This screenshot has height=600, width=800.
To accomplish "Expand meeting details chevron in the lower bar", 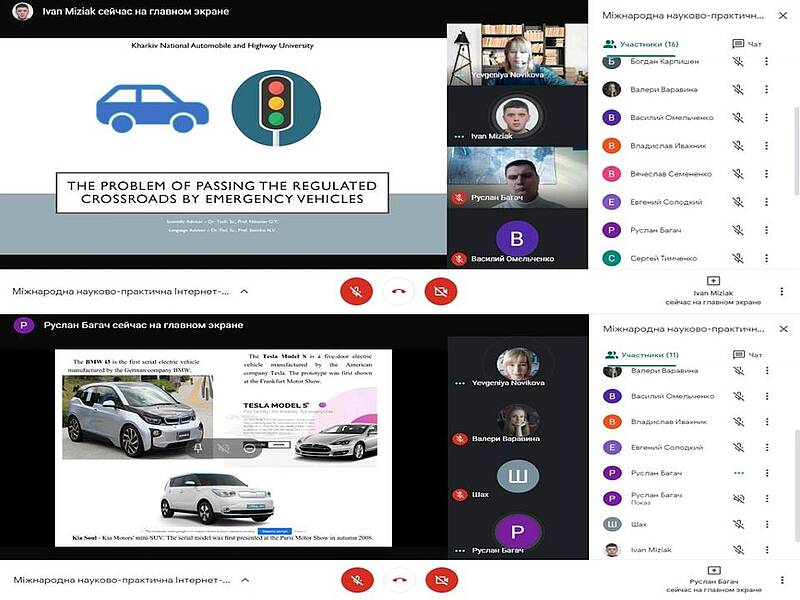I will (245, 580).
